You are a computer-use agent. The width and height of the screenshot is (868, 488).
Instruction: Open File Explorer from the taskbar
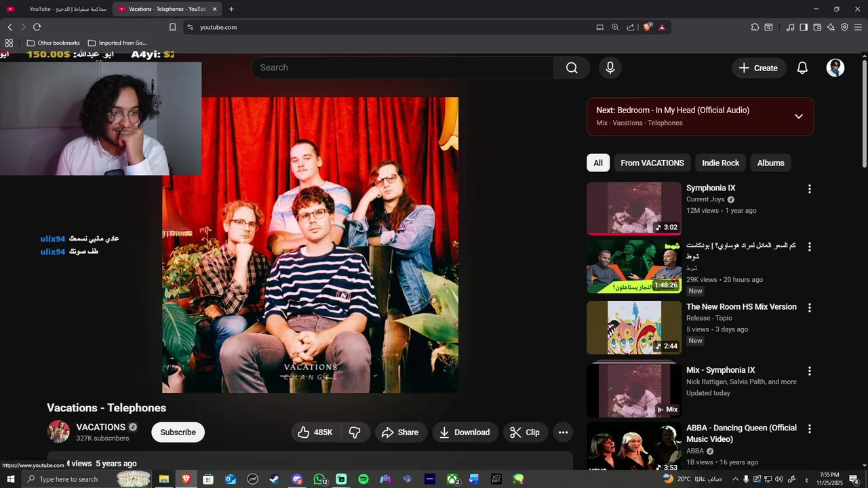[x=163, y=479]
